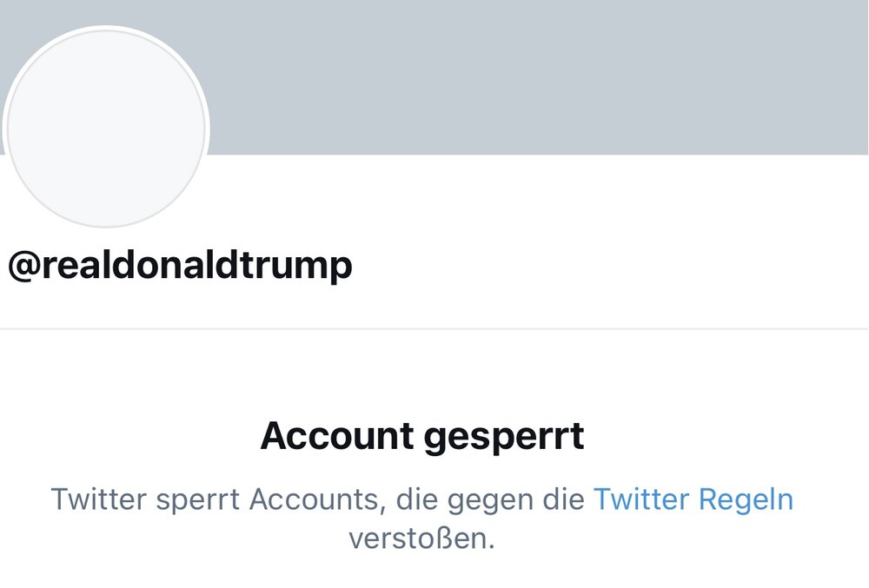
Task: Click the word Twitter in the blue link
Action: [641, 499]
